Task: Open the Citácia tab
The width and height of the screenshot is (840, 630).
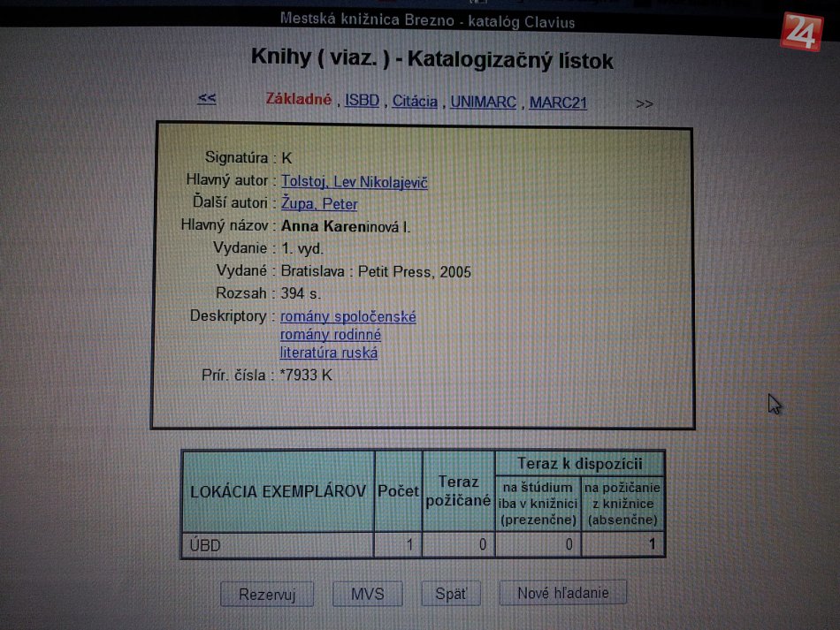Action: [x=415, y=102]
